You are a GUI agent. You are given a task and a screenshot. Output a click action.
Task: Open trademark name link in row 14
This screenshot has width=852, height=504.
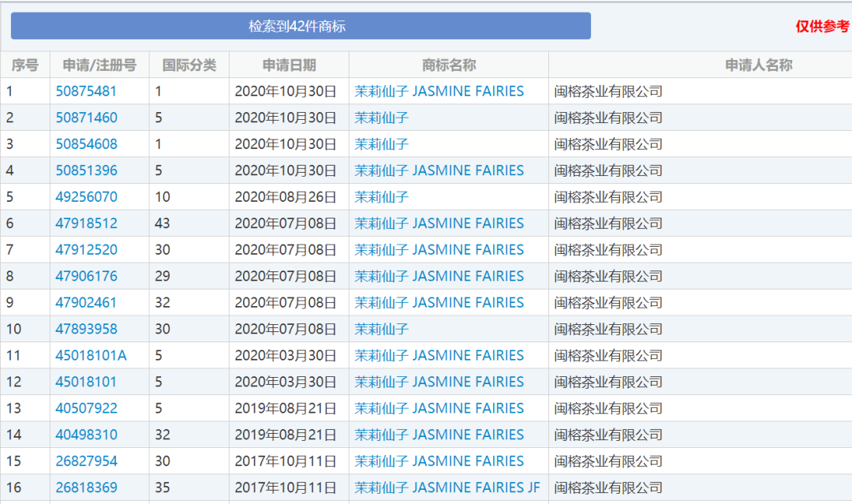pos(439,435)
